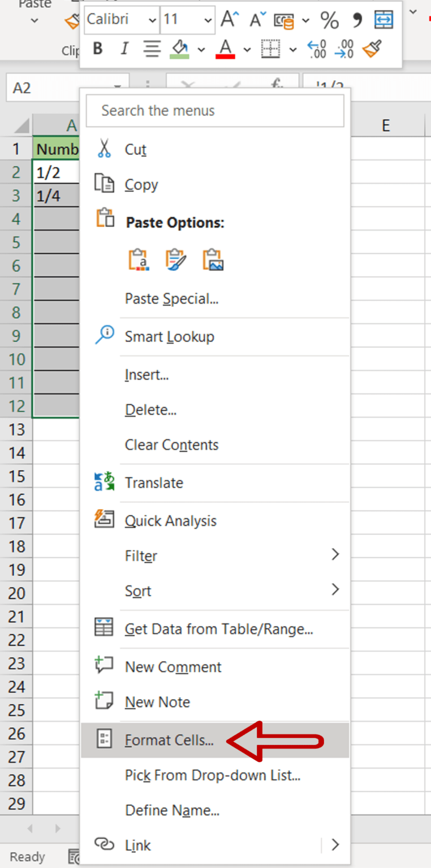Open the Fill Color dropdown arrow
The image size is (431, 868).
(x=201, y=49)
